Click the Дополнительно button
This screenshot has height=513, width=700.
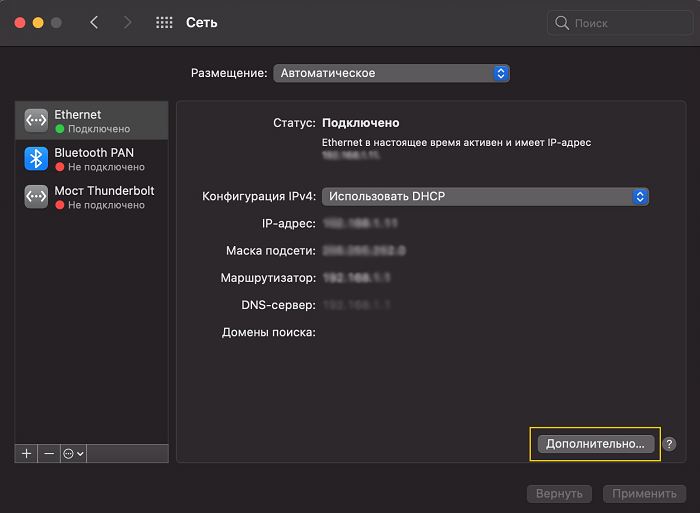pyautogui.click(x=596, y=444)
